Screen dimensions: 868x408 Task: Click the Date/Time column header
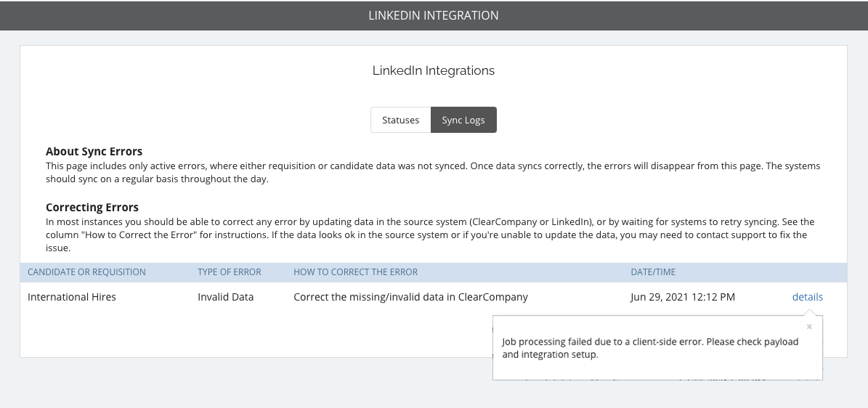click(x=653, y=272)
